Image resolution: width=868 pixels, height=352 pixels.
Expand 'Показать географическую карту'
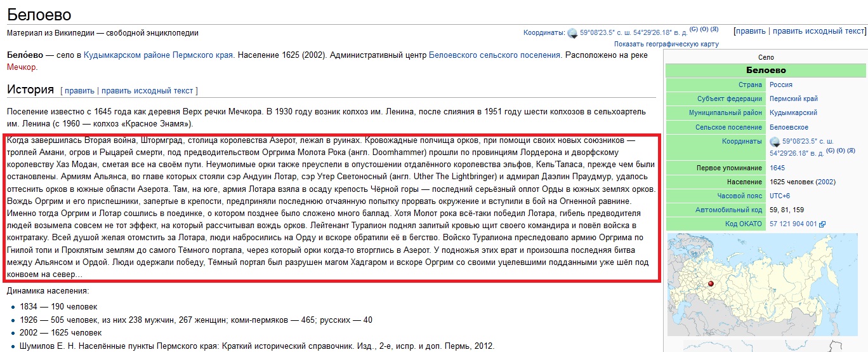coord(666,44)
